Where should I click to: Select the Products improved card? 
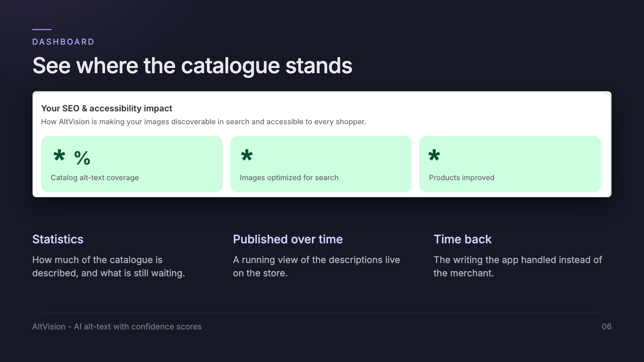510,164
